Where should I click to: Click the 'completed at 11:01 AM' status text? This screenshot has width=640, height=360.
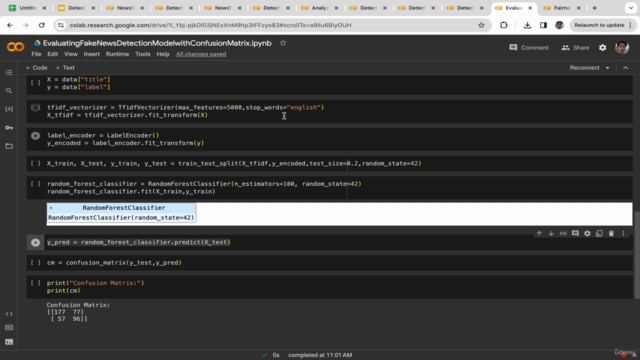pyautogui.click(x=320, y=355)
